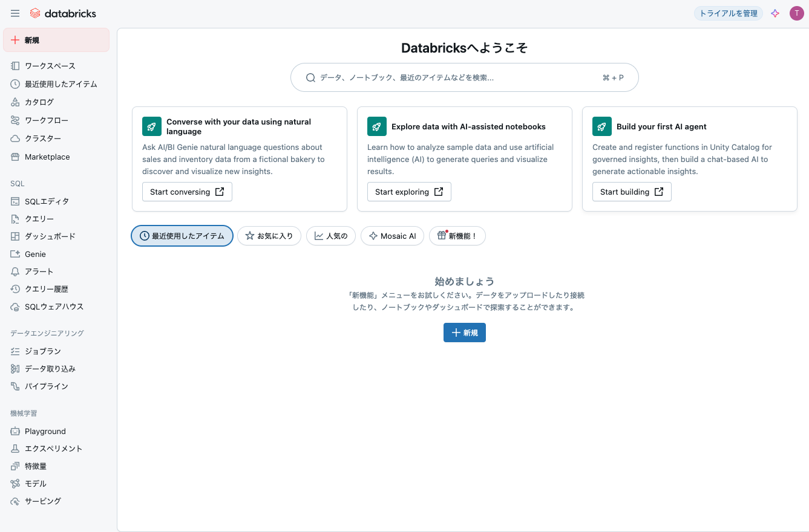Screen dimensions: 809x532
Task: Click トライアルを管理 button
Action: (729, 13)
